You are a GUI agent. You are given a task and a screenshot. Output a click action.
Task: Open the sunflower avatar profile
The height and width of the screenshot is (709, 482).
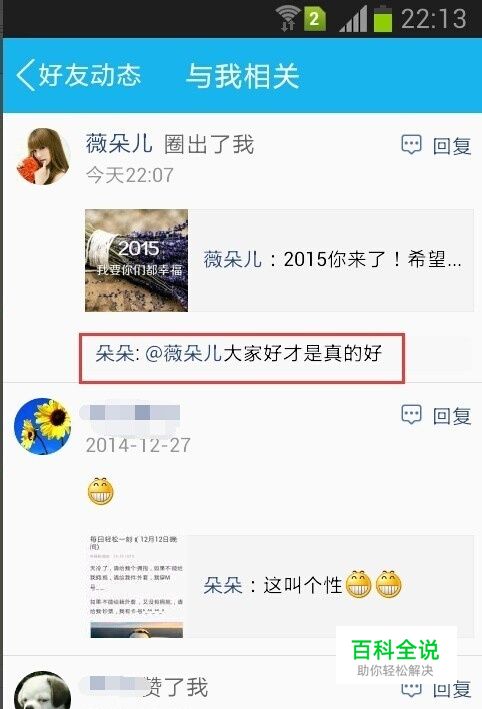click(43, 426)
